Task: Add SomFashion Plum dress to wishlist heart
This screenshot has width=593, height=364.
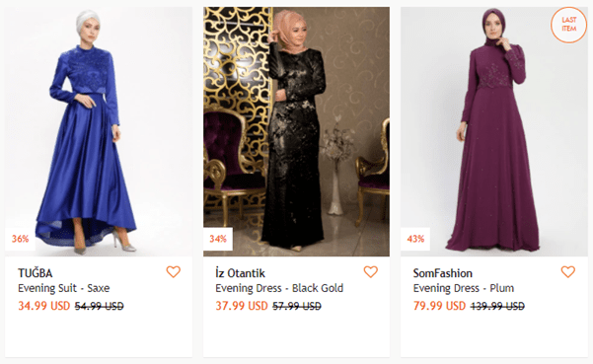Action: click(x=568, y=271)
